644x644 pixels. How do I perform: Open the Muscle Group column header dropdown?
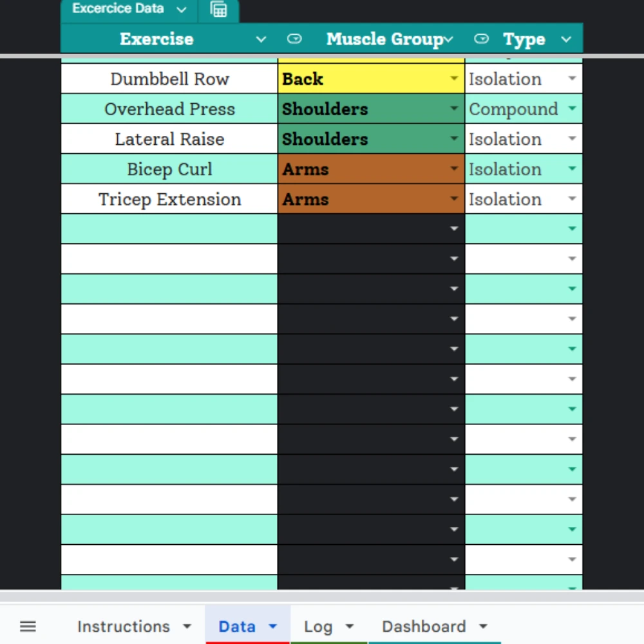(449, 39)
